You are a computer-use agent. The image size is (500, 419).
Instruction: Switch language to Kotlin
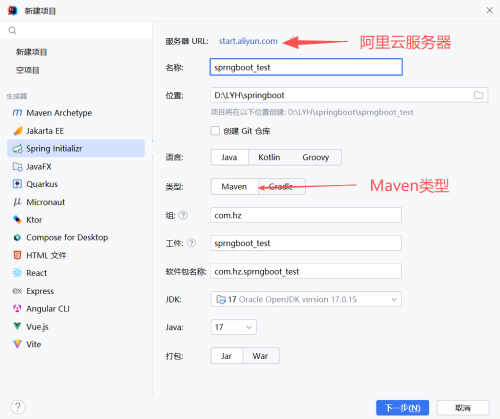click(269, 157)
